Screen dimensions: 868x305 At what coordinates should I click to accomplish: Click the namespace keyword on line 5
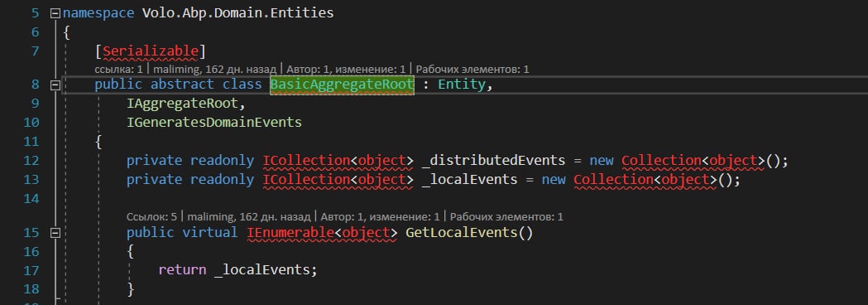click(98, 13)
